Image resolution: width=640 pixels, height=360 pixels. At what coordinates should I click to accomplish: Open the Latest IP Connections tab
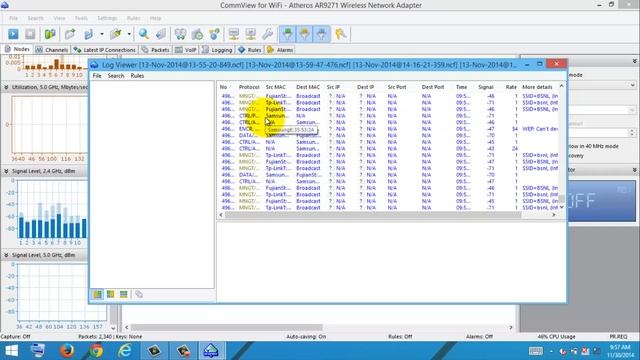[104, 50]
